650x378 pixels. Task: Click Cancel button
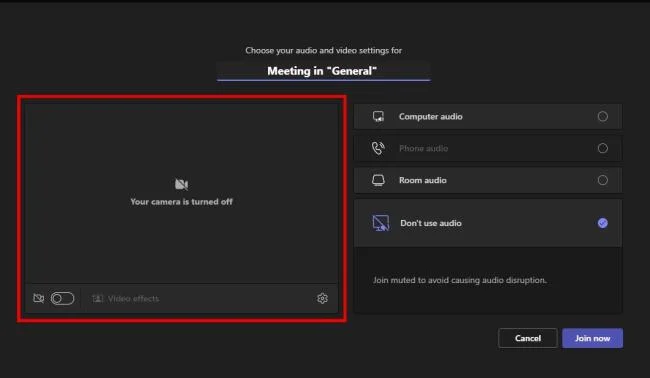(x=528, y=338)
